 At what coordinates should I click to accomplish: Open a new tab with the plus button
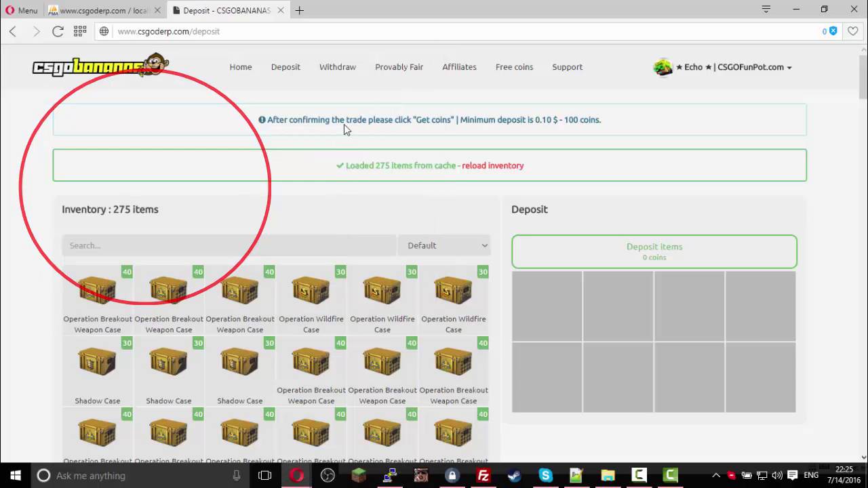point(299,10)
